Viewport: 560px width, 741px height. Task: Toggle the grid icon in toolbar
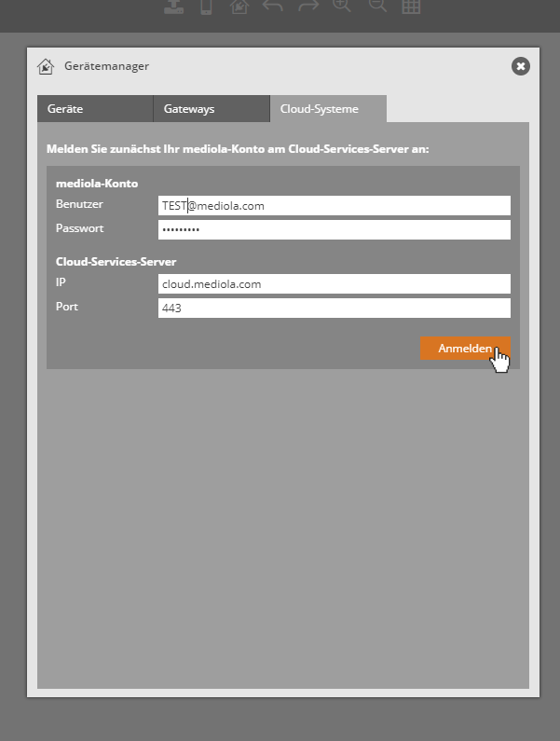pyautogui.click(x=411, y=7)
